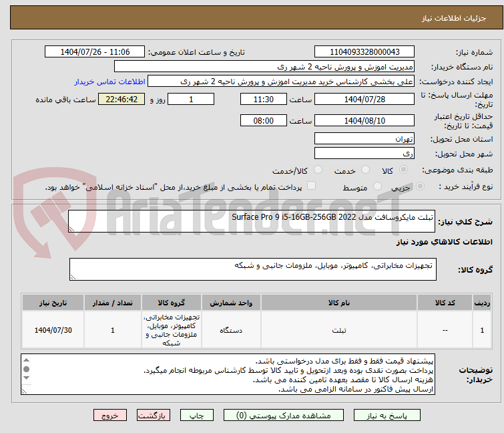Click resize handle of شرح کلی نیاز box
The image size is (504, 433).
(x=71, y=229)
